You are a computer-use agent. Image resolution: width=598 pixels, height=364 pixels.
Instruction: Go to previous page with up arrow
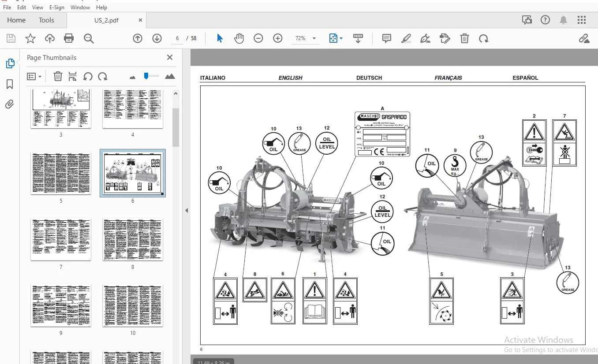click(138, 38)
